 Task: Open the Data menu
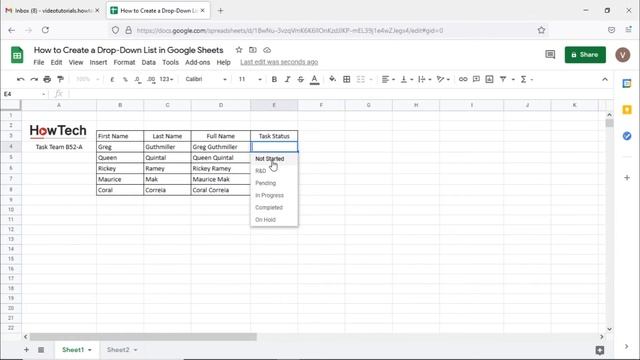[149, 62]
